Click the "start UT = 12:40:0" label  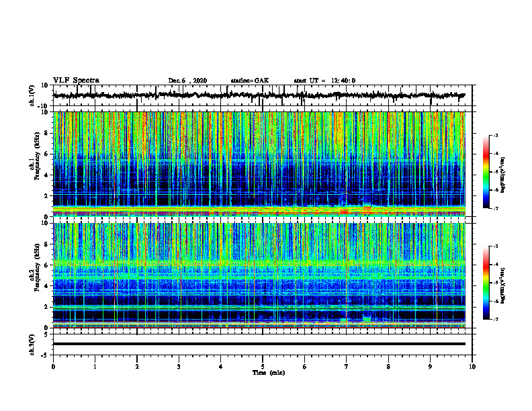point(324,81)
